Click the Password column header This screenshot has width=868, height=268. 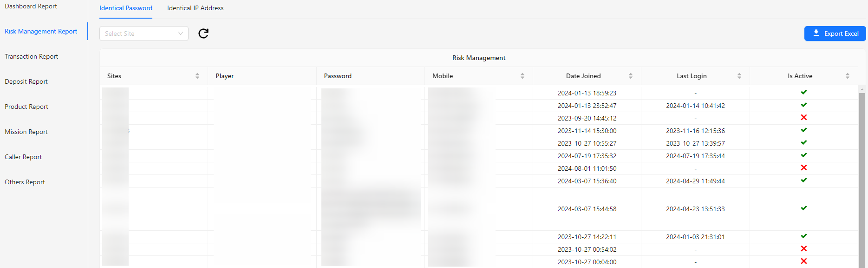(x=338, y=76)
